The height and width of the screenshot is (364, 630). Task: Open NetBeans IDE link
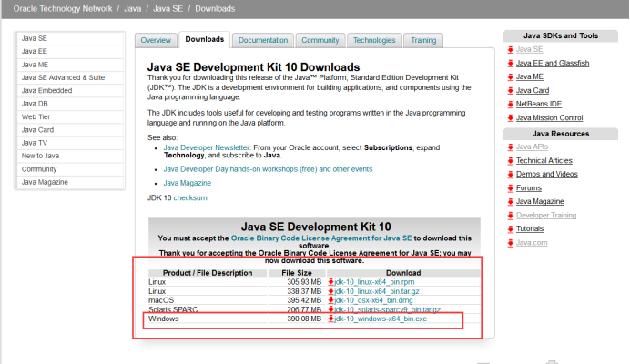539,104
